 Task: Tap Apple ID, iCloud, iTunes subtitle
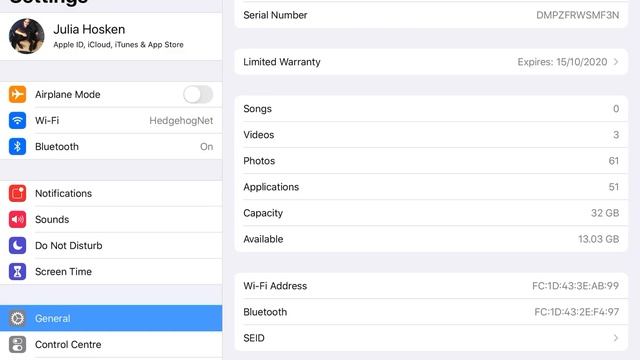coord(118,44)
